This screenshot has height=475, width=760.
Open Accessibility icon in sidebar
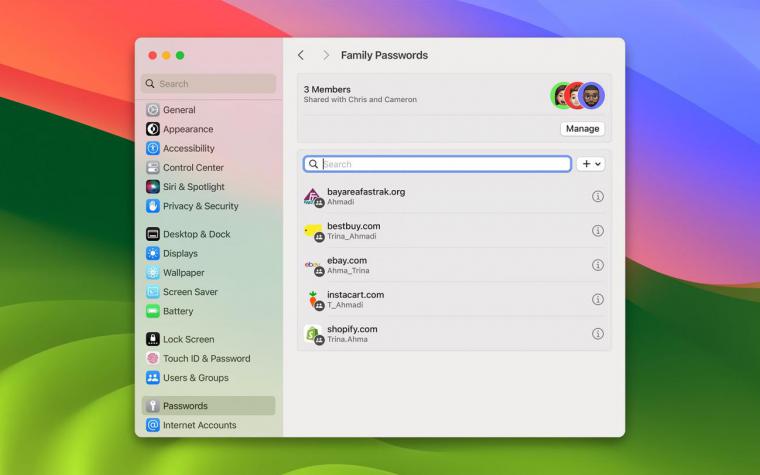(x=153, y=148)
